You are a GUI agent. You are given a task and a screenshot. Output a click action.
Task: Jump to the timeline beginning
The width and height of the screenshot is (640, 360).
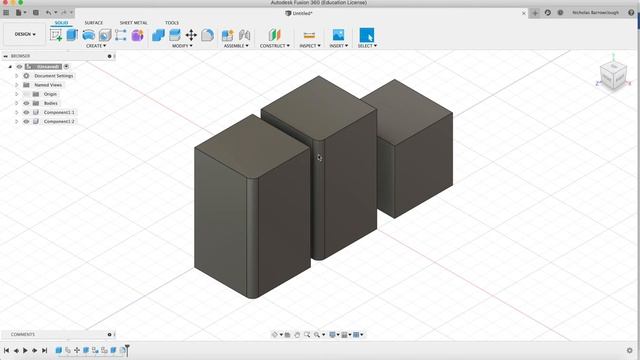point(7,351)
